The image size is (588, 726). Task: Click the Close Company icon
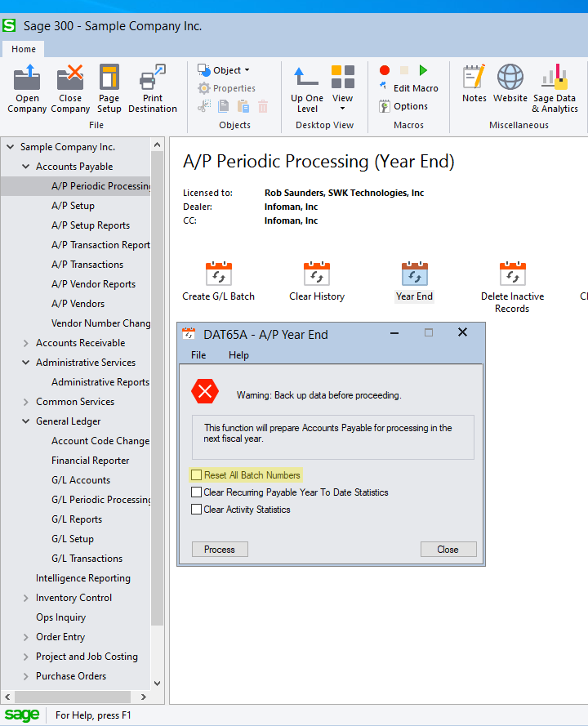click(x=70, y=88)
